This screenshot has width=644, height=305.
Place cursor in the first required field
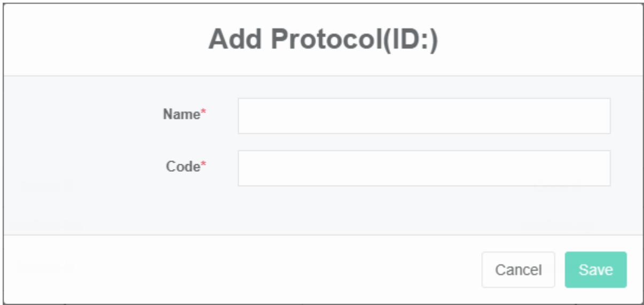click(423, 116)
